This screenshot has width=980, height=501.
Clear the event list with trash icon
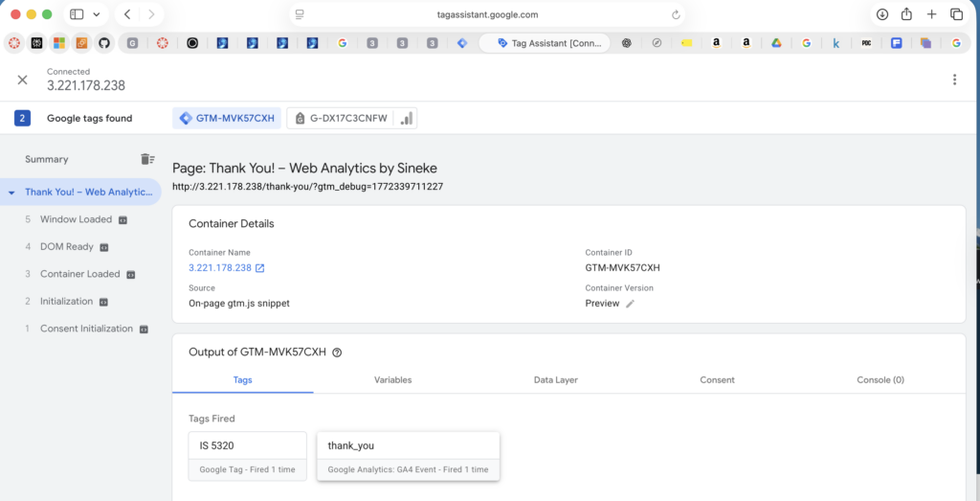tap(146, 159)
